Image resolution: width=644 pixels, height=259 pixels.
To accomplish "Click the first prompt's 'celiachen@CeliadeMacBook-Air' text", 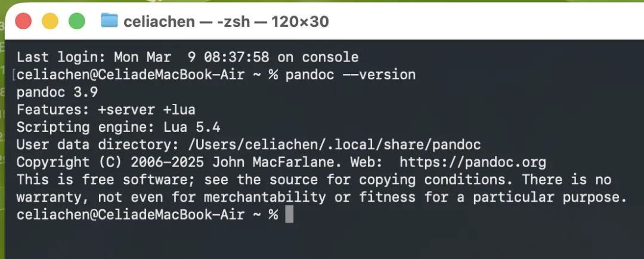I will coord(130,75).
